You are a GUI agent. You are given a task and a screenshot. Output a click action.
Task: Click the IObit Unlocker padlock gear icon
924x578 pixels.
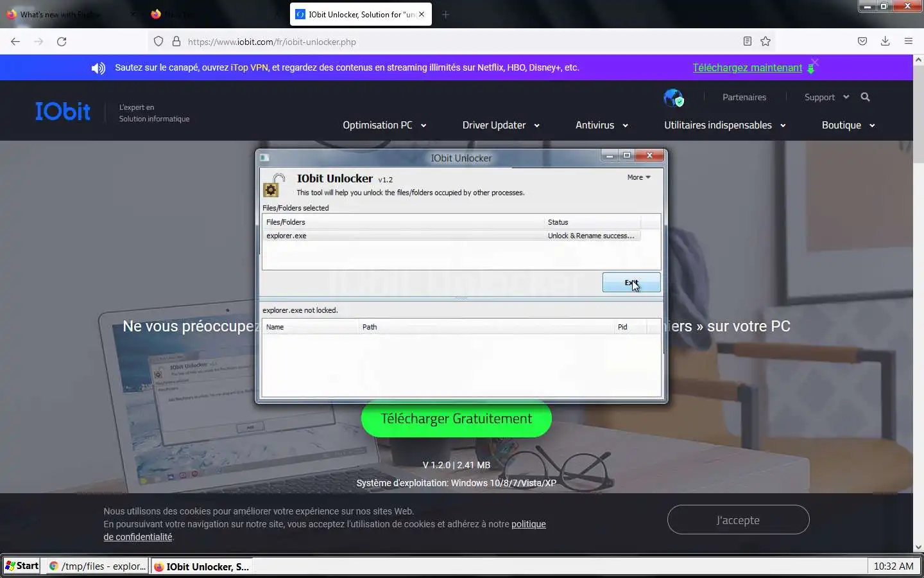pyautogui.click(x=274, y=186)
